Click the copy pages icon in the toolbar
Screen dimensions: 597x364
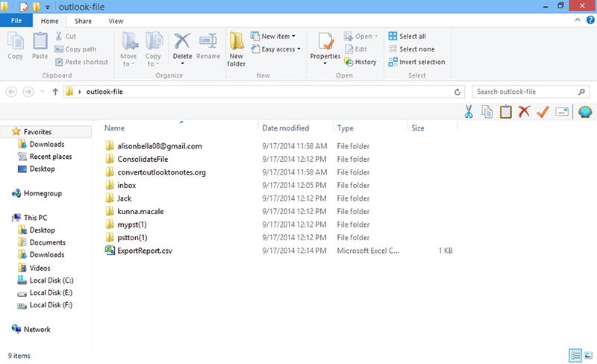[487, 112]
